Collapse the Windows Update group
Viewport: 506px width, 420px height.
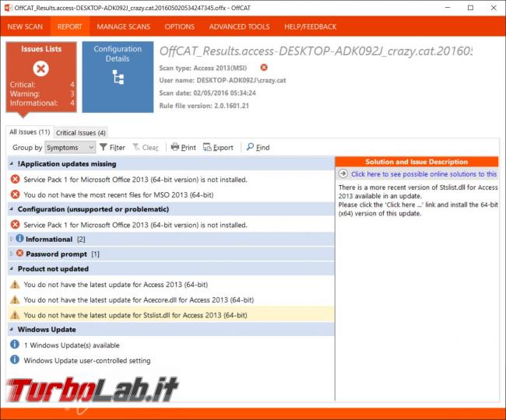pyautogui.click(x=12, y=330)
